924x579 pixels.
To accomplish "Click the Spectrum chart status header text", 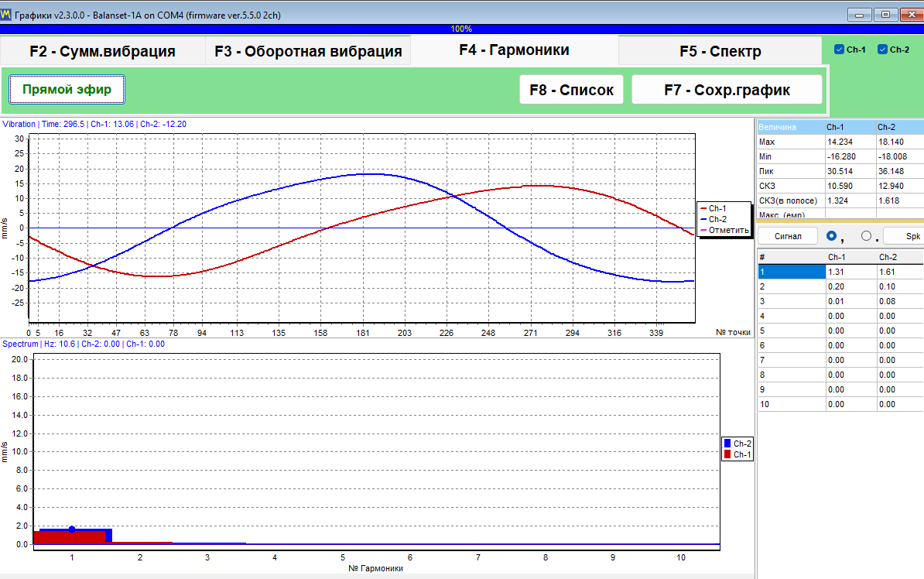I will coord(84,344).
